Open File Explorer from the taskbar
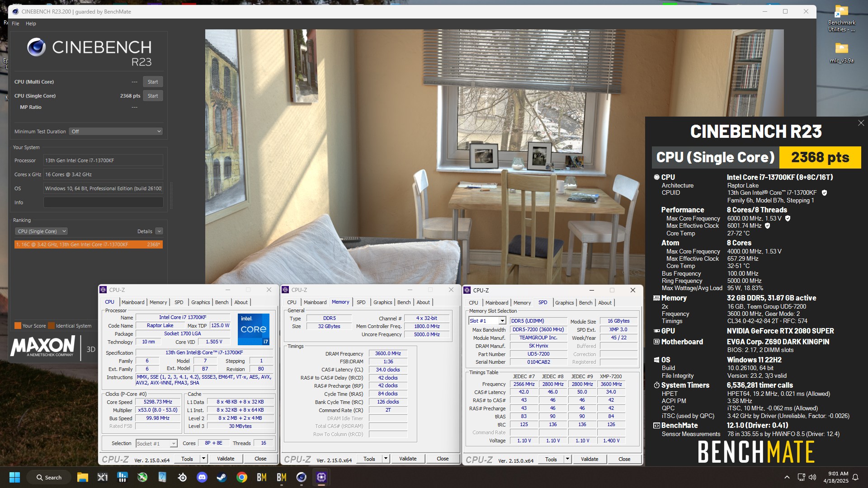The image size is (868, 488). 82,477
